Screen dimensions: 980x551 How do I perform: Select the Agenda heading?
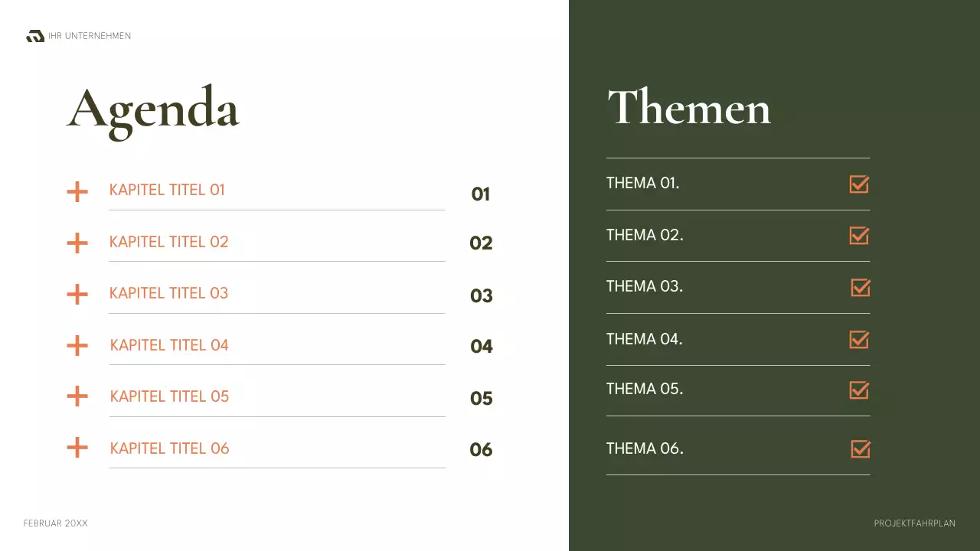(153, 109)
